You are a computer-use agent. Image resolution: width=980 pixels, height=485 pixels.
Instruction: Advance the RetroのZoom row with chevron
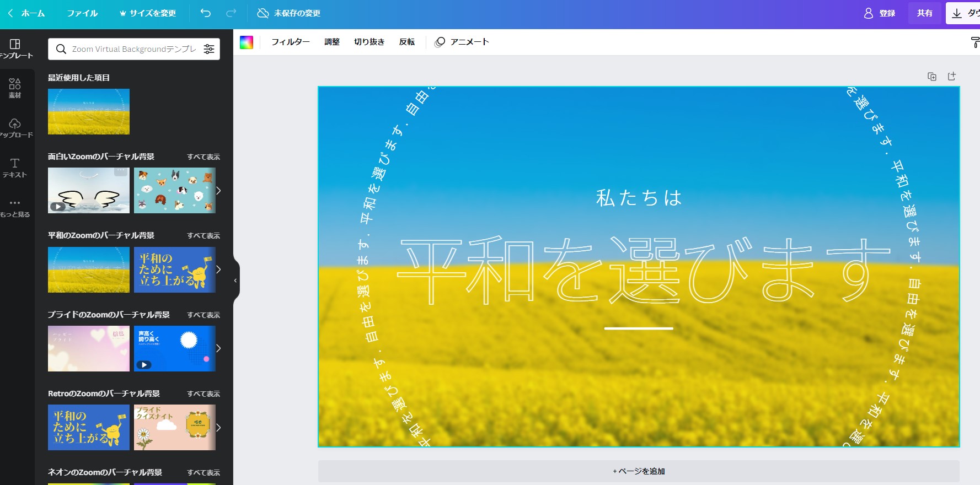click(x=218, y=428)
